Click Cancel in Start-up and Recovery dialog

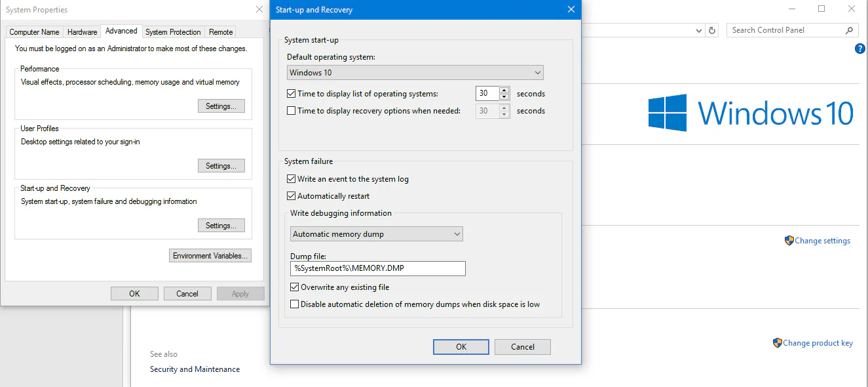coord(523,347)
